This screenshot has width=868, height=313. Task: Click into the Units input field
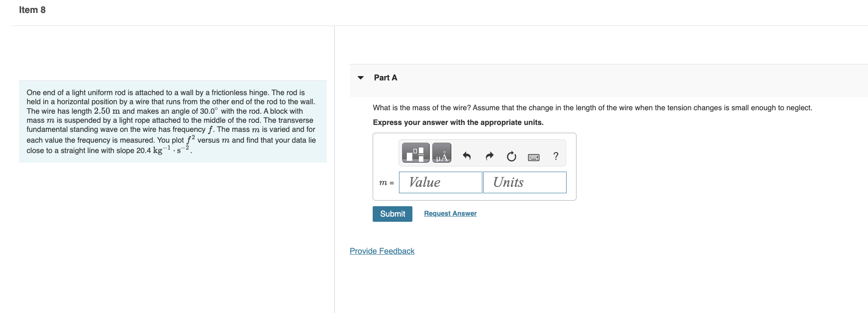525,182
